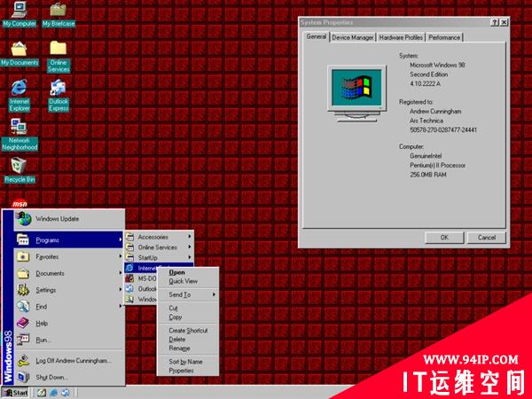The image size is (532, 399).
Task: Switch to the Performance tab
Action: 444,37
